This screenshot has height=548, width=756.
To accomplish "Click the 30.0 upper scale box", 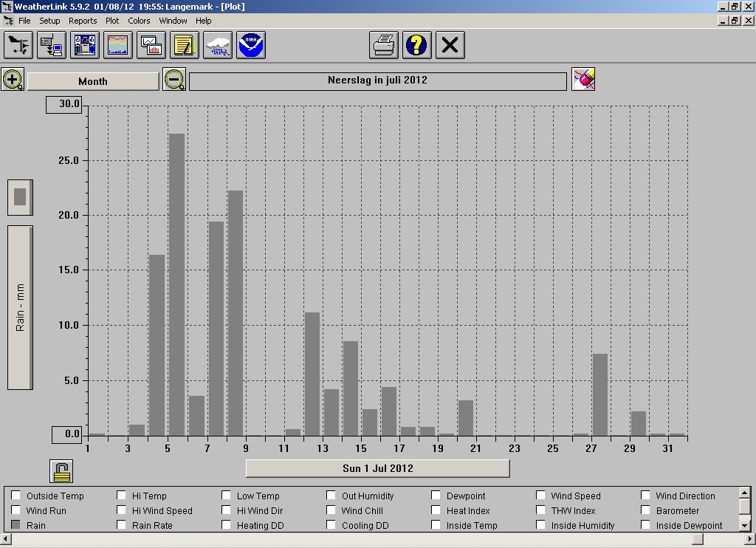I will click(64, 104).
